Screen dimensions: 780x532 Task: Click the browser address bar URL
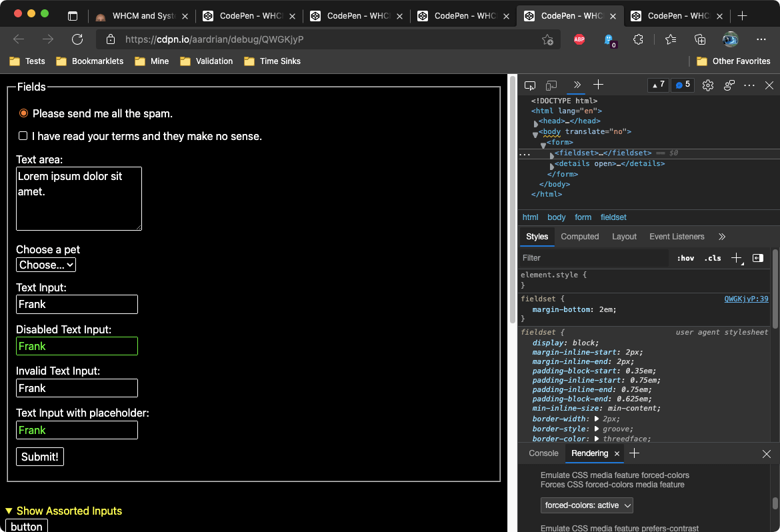click(215, 39)
